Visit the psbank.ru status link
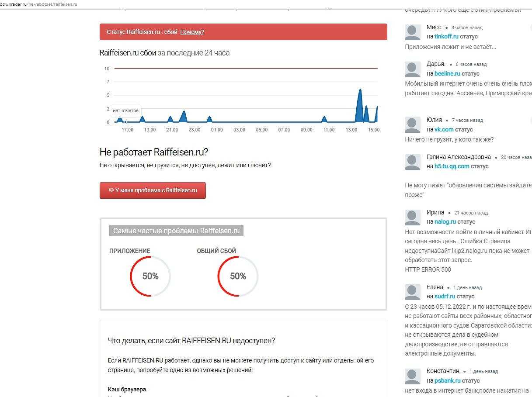The width and height of the screenshot is (532, 397). point(447,381)
